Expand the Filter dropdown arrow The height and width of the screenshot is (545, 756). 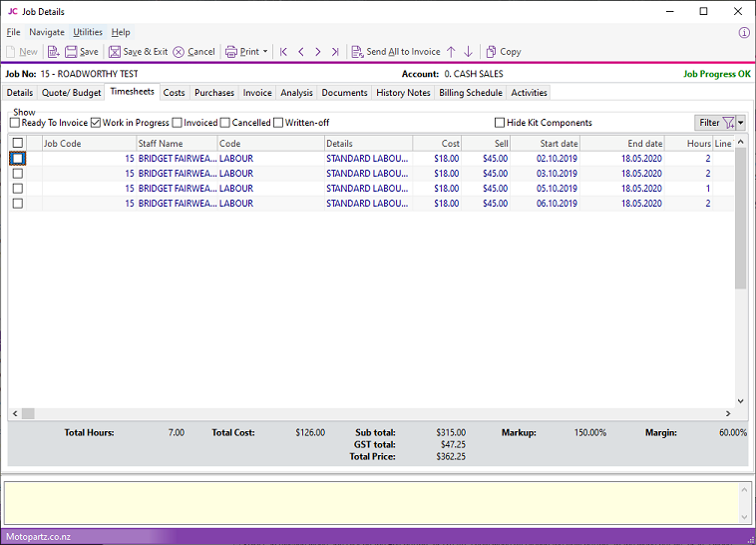(x=741, y=123)
